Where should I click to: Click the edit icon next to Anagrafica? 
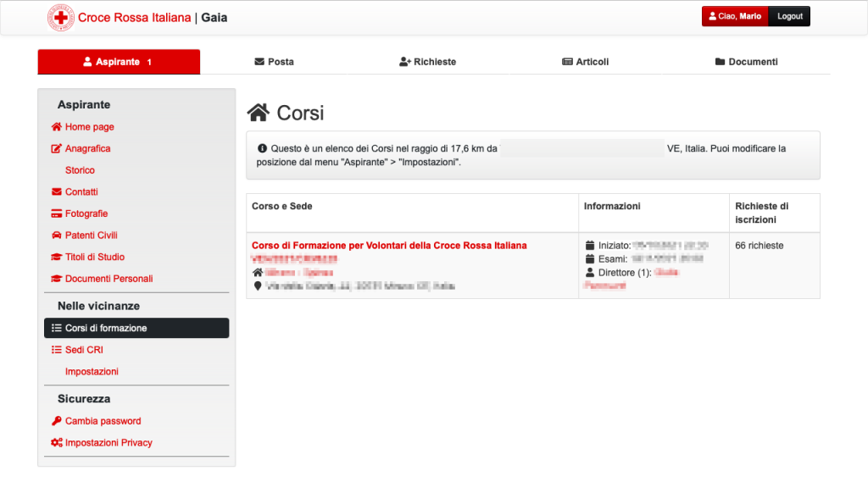tap(57, 148)
